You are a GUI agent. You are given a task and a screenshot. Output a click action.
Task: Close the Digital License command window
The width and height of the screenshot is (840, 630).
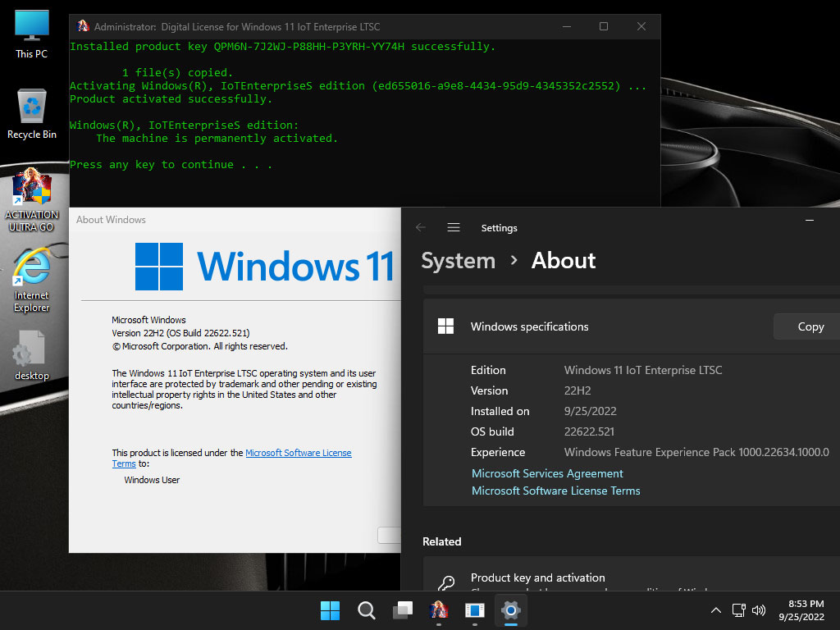pos(641,26)
